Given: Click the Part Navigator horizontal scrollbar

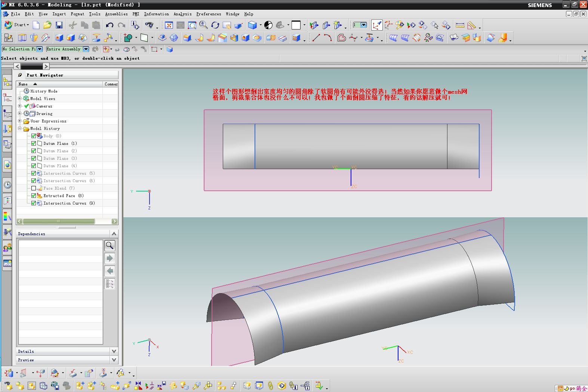Looking at the screenshot, I should (x=59, y=221).
